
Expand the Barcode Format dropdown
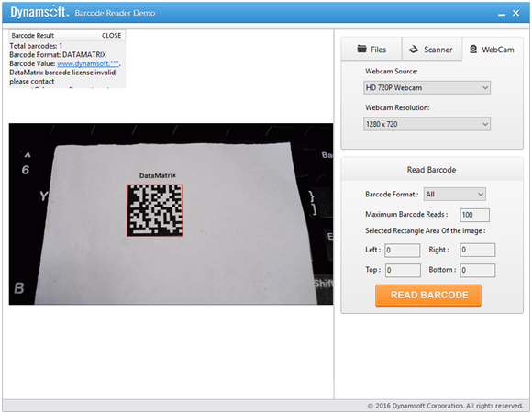pyautogui.click(x=454, y=195)
